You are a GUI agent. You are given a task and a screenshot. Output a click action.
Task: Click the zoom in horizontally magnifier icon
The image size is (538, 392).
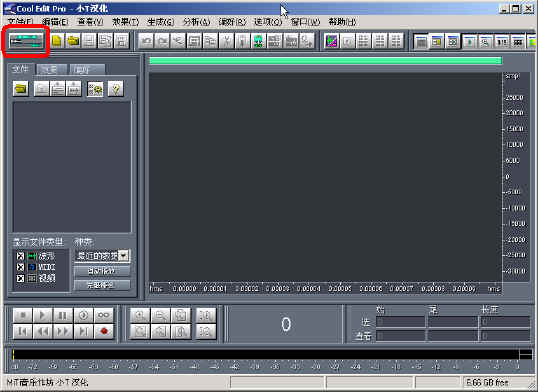tap(140, 315)
